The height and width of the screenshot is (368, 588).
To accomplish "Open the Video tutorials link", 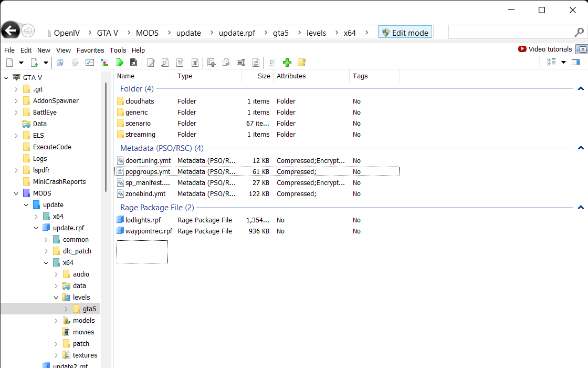I will tap(545, 49).
